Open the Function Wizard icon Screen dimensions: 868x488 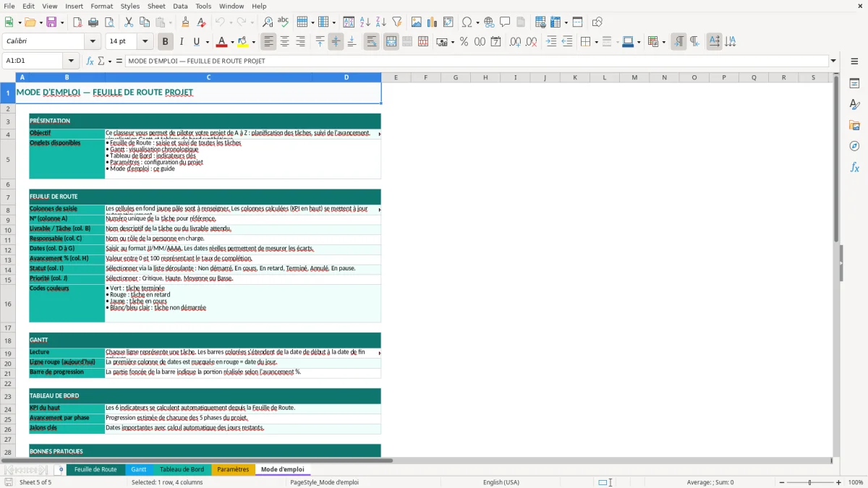[x=90, y=61]
